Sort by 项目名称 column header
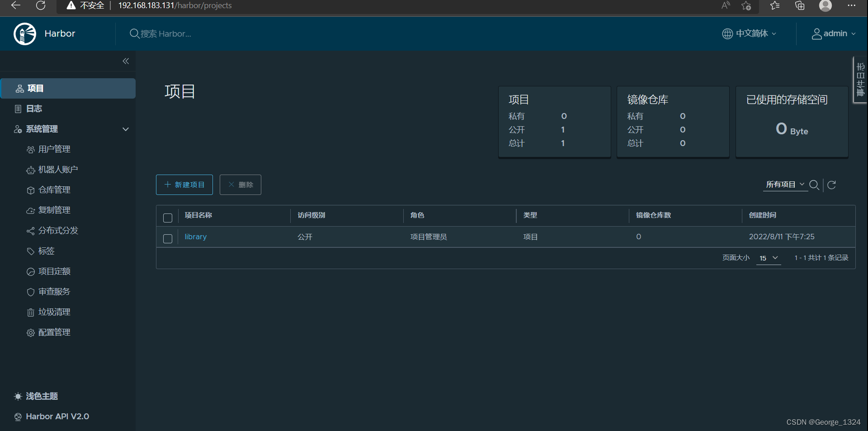This screenshot has width=868, height=431. point(198,215)
